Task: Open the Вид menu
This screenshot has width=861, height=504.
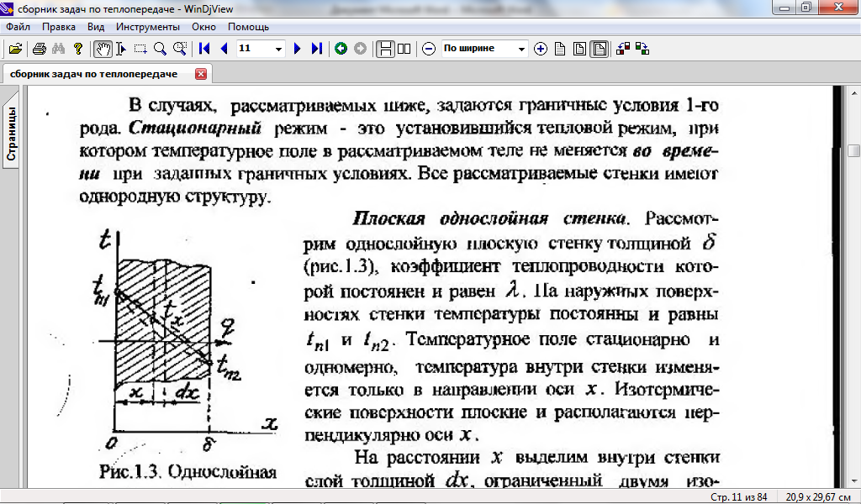Action: (96, 27)
